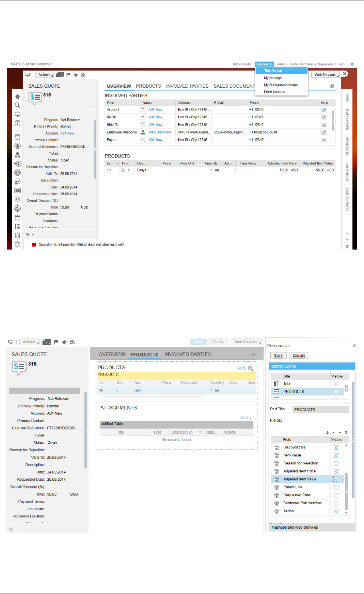
Task: Click the person icon beside Mike Summers
Action: pos(143,132)
